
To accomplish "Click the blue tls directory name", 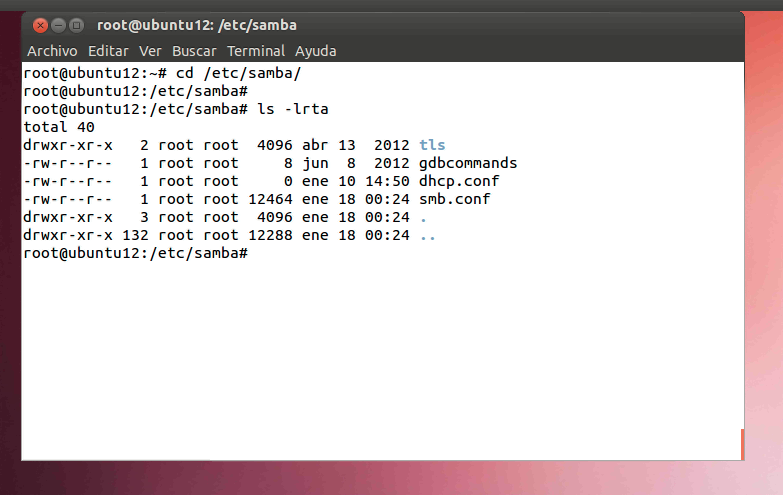I will (432, 145).
